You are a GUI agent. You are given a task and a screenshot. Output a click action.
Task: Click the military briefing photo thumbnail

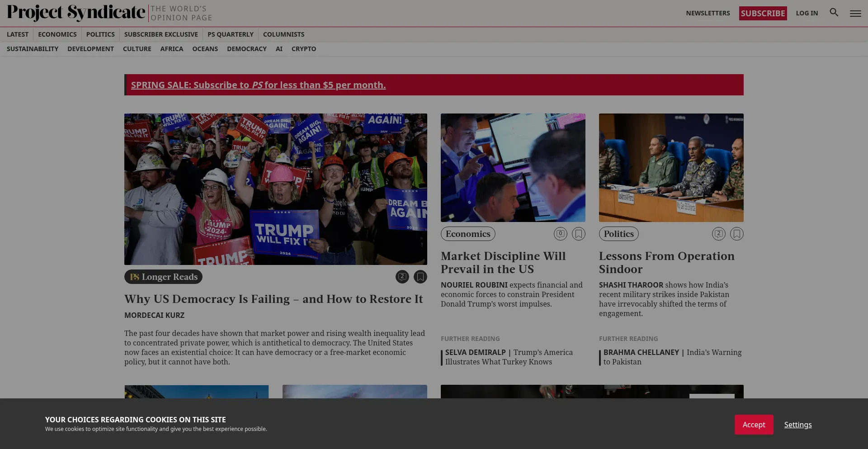(671, 168)
